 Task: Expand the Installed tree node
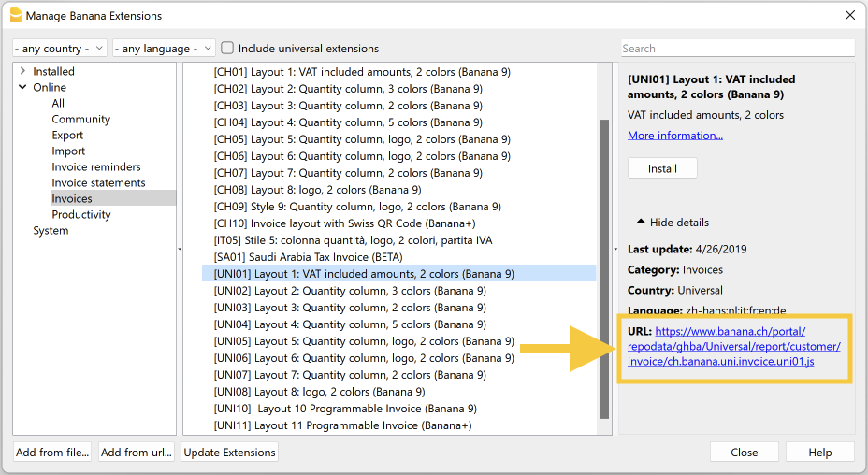(x=22, y=71)
